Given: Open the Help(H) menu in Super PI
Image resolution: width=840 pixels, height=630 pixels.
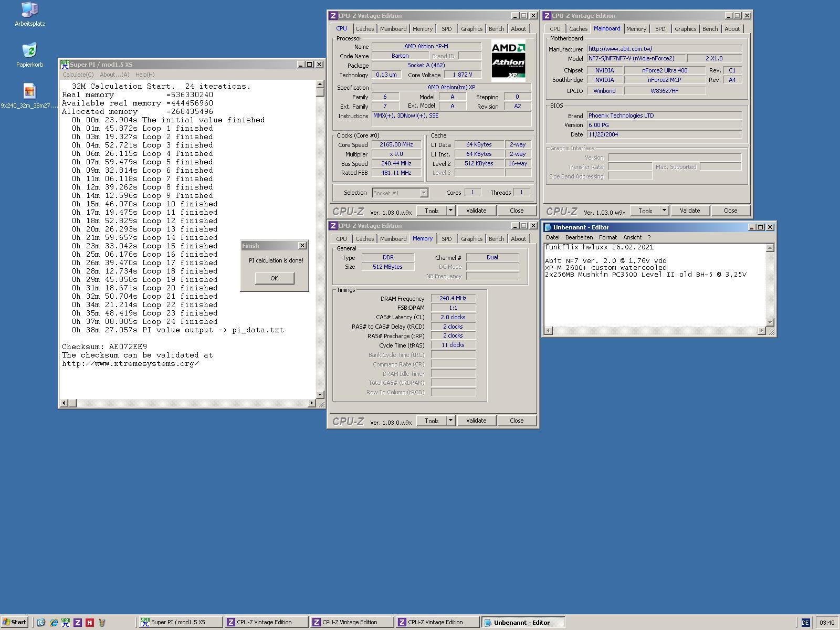Looking at the screenshot, I should pos(145,75).
